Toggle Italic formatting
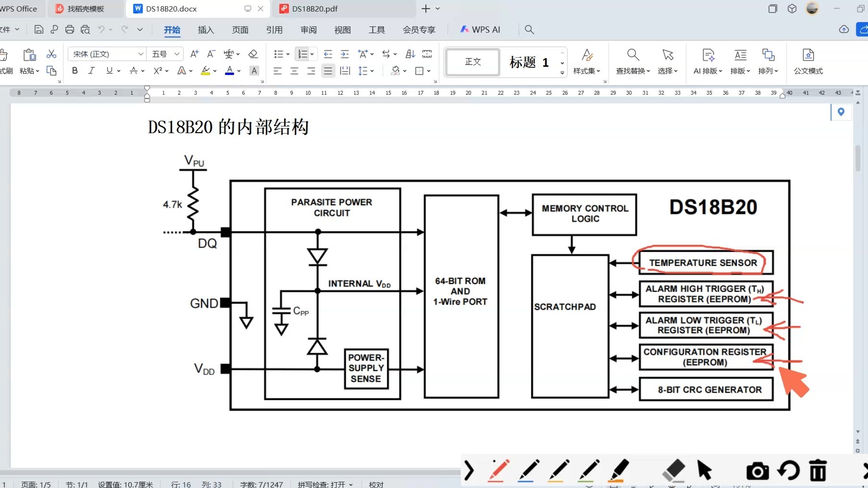Screen dimensions: 868x488 tap(91, 71)
